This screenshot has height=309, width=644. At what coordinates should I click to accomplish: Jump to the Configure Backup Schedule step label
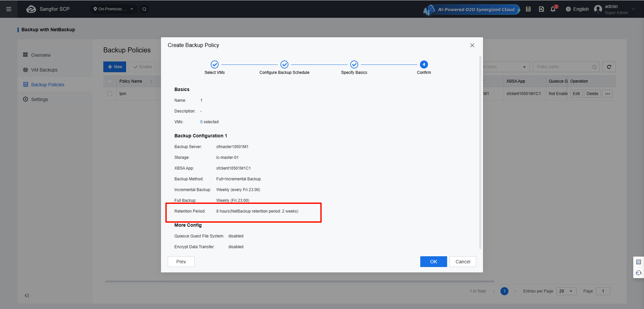point(284,73)
